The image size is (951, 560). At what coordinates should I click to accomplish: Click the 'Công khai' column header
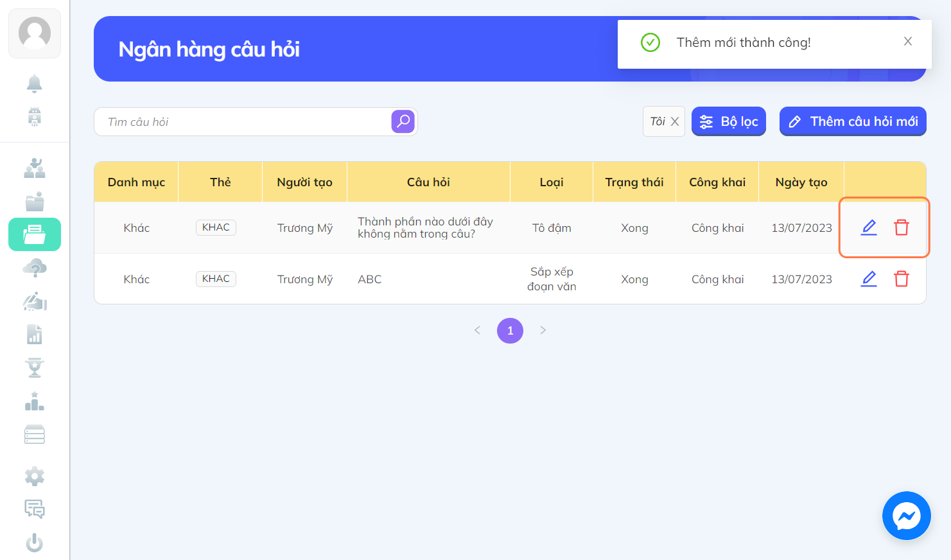(x=717, y=182)
